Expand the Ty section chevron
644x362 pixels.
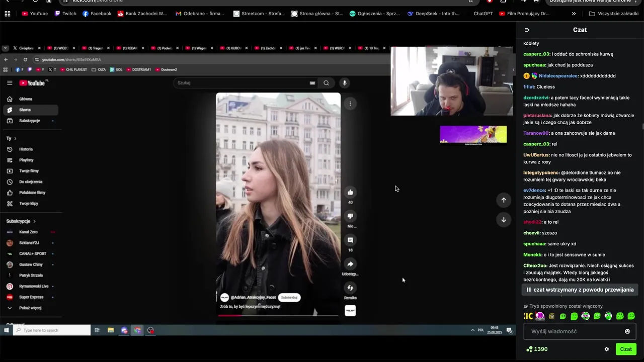point(15,138)
